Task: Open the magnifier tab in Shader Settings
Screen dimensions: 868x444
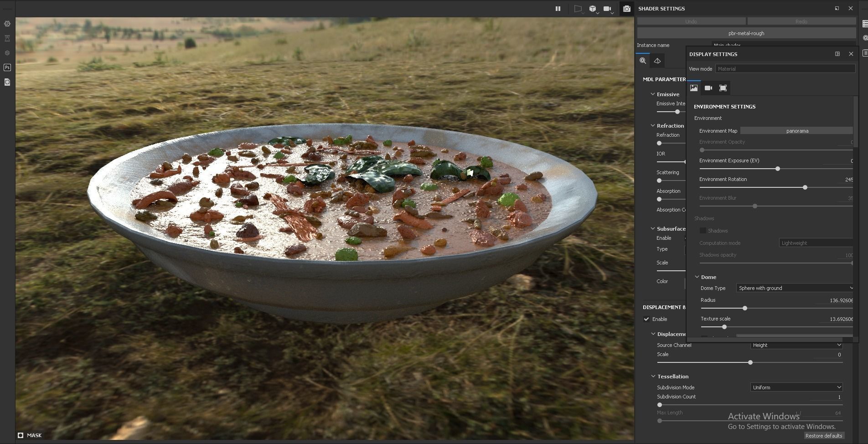Action: [x=643, y=61]
